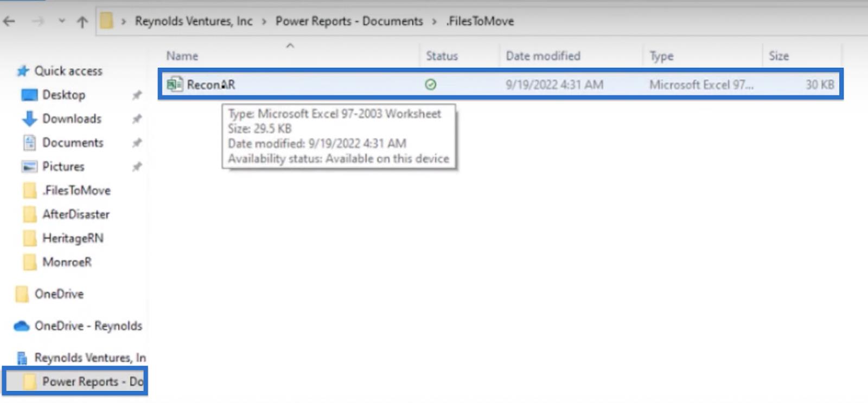Open Pictures in Quick access
The width and height of the screenshot is (868, 403).
[63, 167]
